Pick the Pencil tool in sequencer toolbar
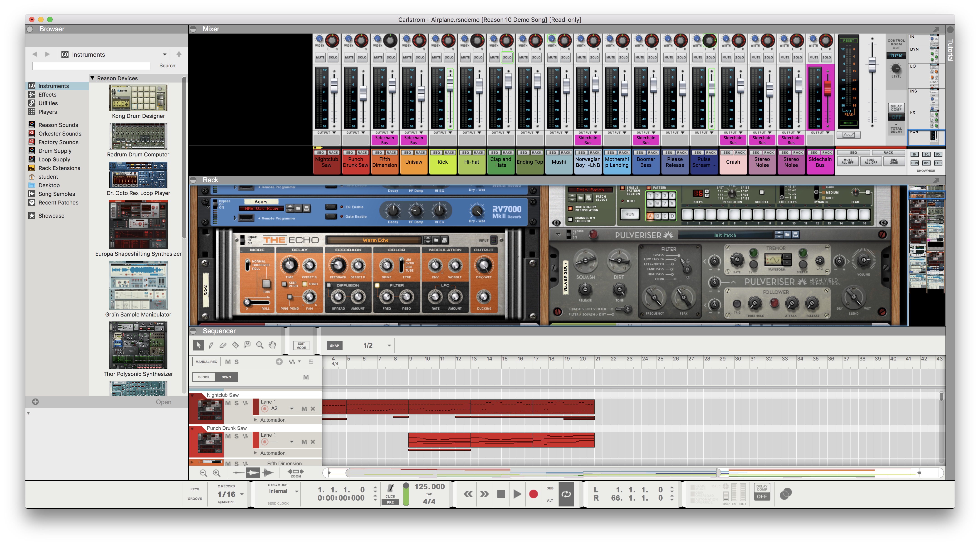The image size is (980, 545). pyautogui.click(x=211, y=345)
